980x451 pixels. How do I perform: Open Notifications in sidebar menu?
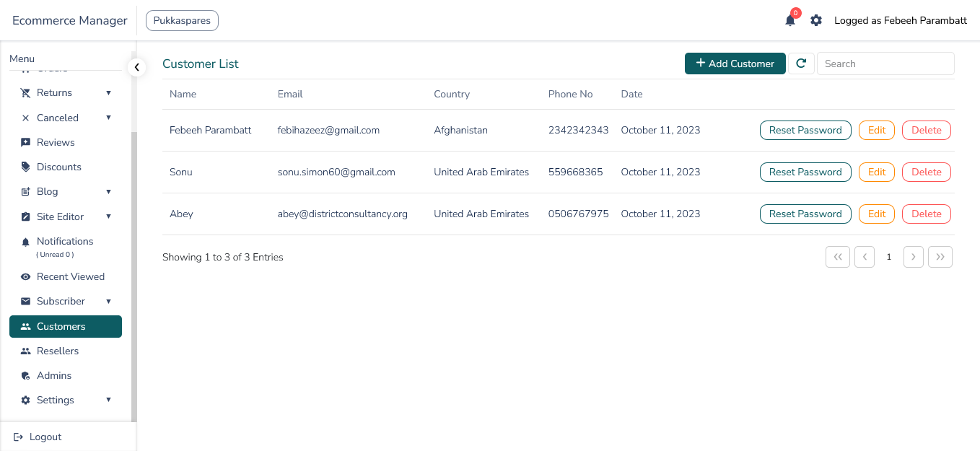(x=65, y=242)
